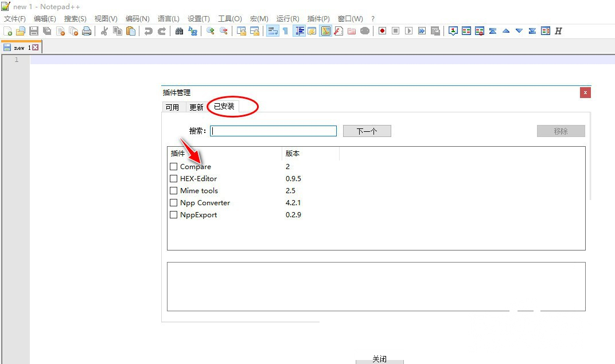Click the 关闭 button
This screenshot has width=615, height=364.
(380, 359)
